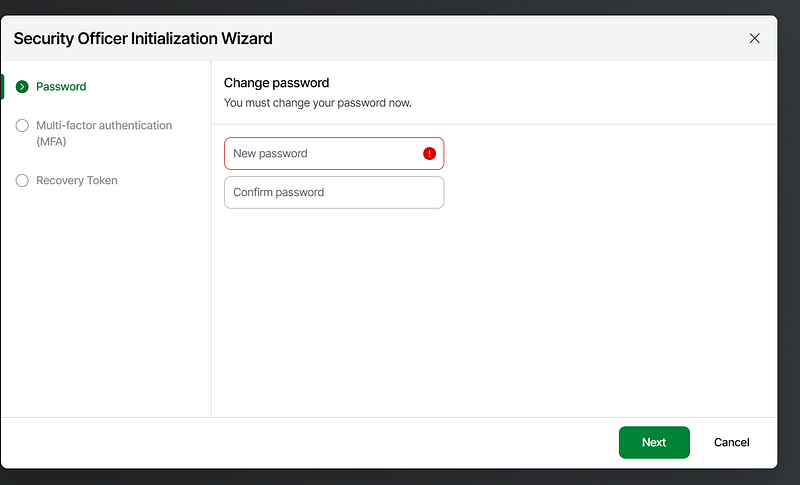Click the divider below the password instructions
This screenshot has width=800, height=485.
click(x=495, y=124)
